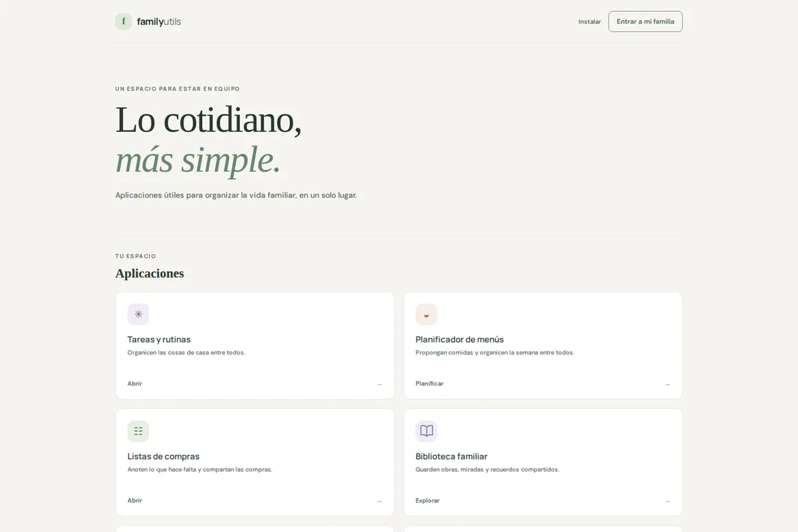Click the 'Lo cotidiano,' headline
Image resolution: width=798 pixels, height=532 pixels.
click(x=208, y=120)
